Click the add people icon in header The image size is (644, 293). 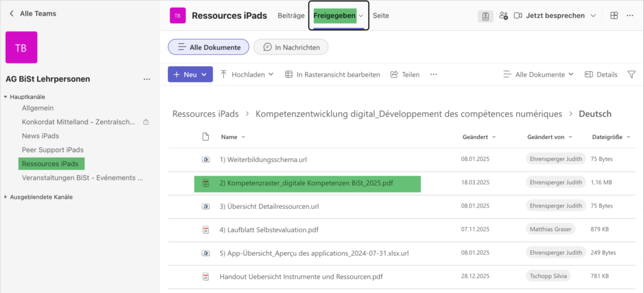coord(503,16)
